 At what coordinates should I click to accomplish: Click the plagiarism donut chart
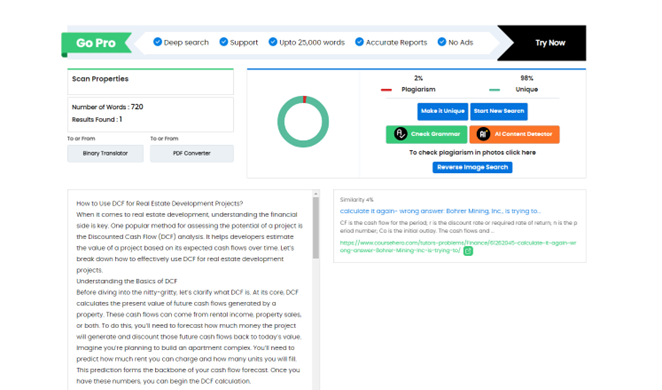point(303,122)
